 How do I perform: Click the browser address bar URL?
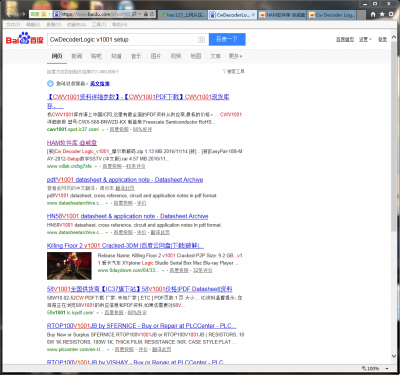click(95, 14)
